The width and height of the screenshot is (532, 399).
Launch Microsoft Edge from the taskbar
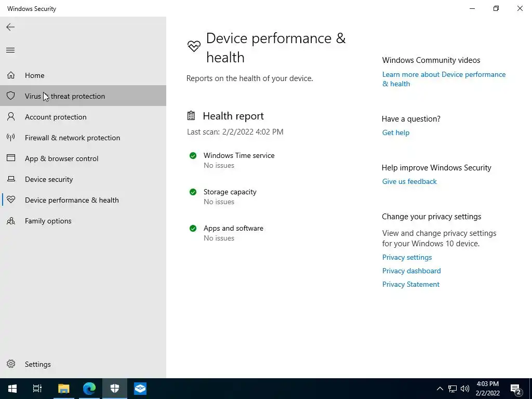(x=89, y=389)
